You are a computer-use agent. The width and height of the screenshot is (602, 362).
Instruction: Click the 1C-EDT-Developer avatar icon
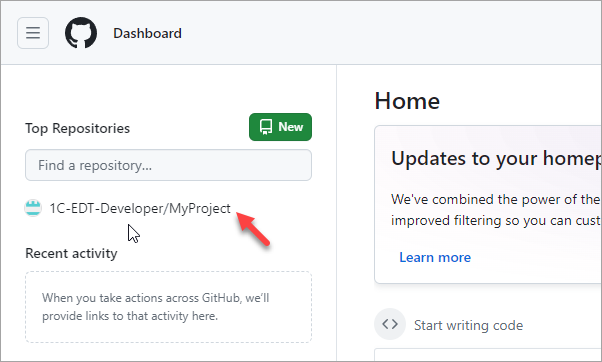[x=33, y=208]
